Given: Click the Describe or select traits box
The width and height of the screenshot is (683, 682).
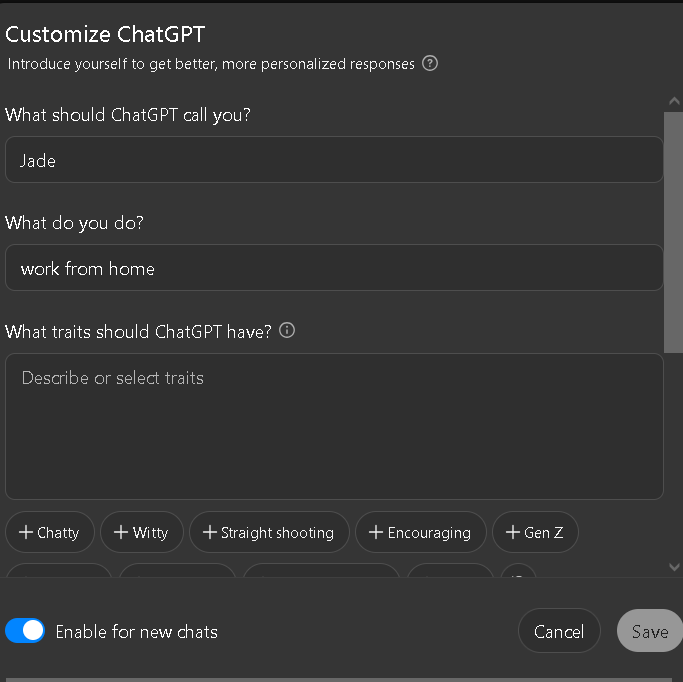Looking at the screenshot, I should [x=334, y=426].
